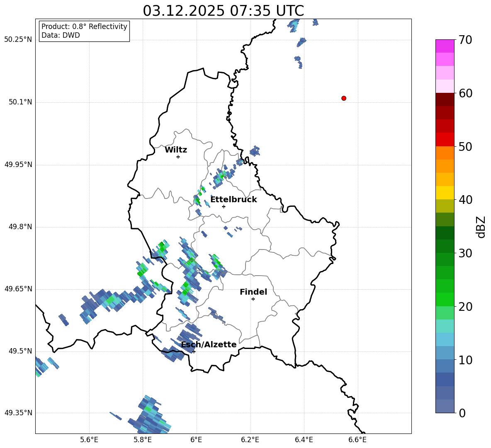Click the 49.65°N latitude label
The width and height of the screenshot is (491, 448).
coord(18,289)
